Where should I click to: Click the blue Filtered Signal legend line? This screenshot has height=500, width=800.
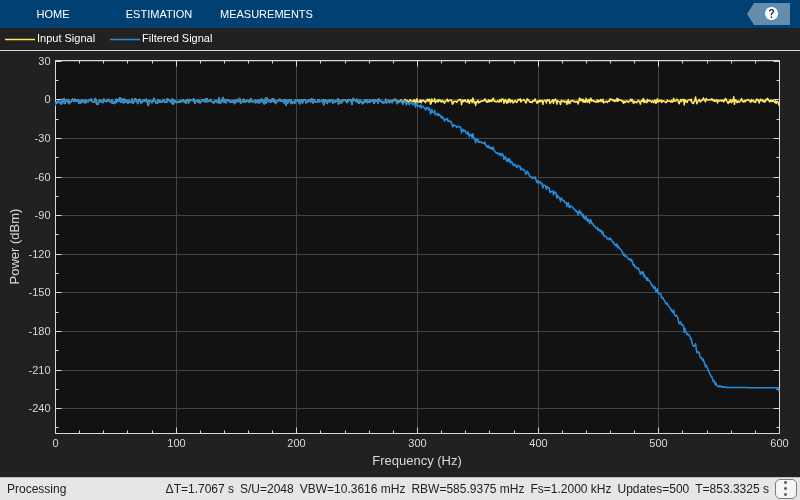pyautogui.click(x=124, y=39)
